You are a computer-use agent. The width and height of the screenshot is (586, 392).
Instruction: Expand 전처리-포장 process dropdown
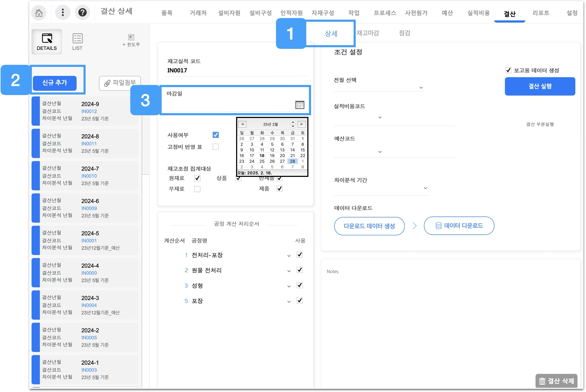[x=289, y=256]
